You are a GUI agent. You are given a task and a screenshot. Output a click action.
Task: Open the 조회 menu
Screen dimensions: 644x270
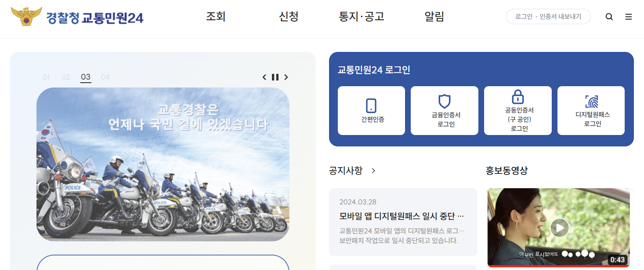[x=216, y=17]
